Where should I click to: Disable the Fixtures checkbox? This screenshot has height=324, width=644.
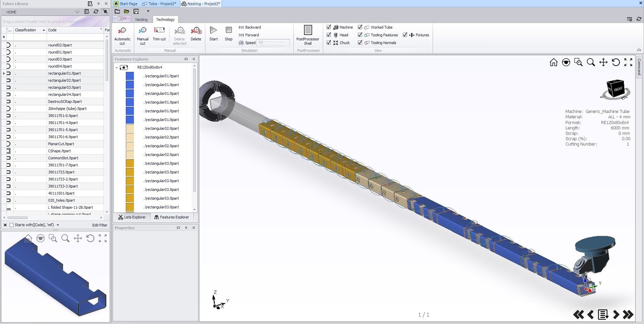click(x=405, y=35)
